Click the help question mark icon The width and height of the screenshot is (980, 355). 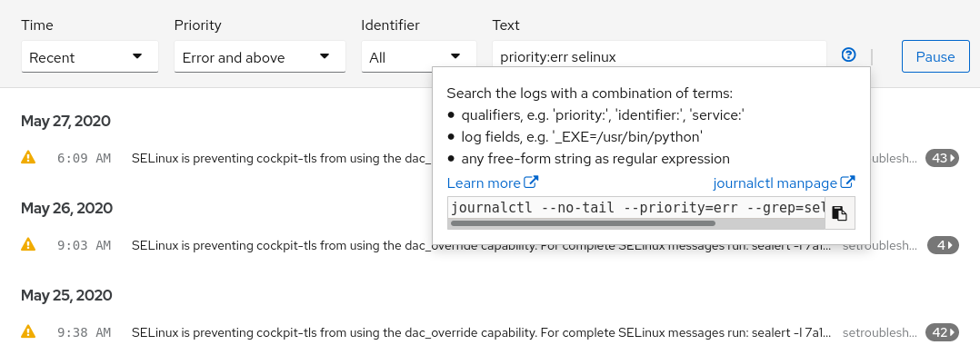coord(848,54)
